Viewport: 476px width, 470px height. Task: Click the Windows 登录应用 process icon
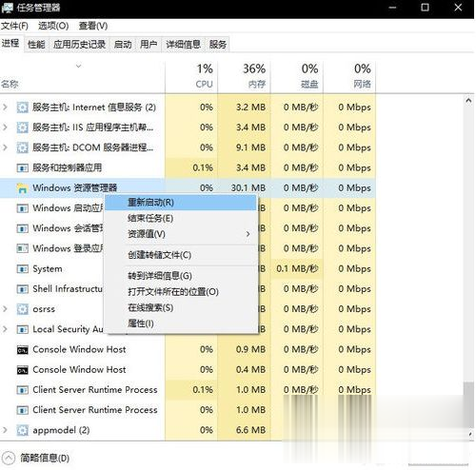click(x=22, y=248)
